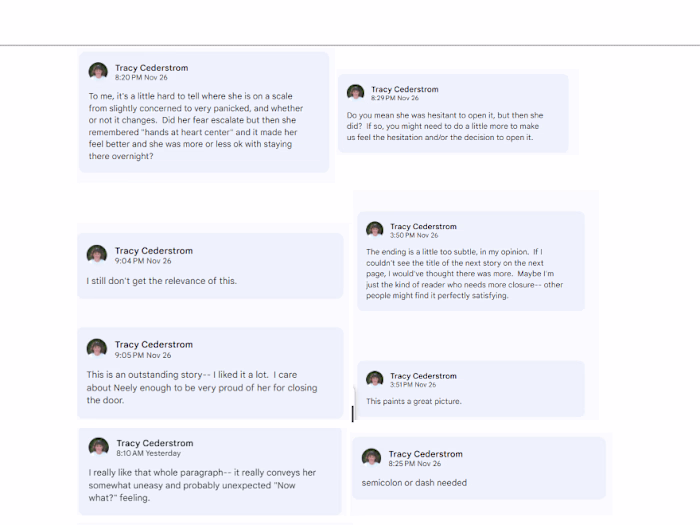
Task: Click Tracy Cederstrom name on 8:25 PM comment
Action: pos(425,454)
